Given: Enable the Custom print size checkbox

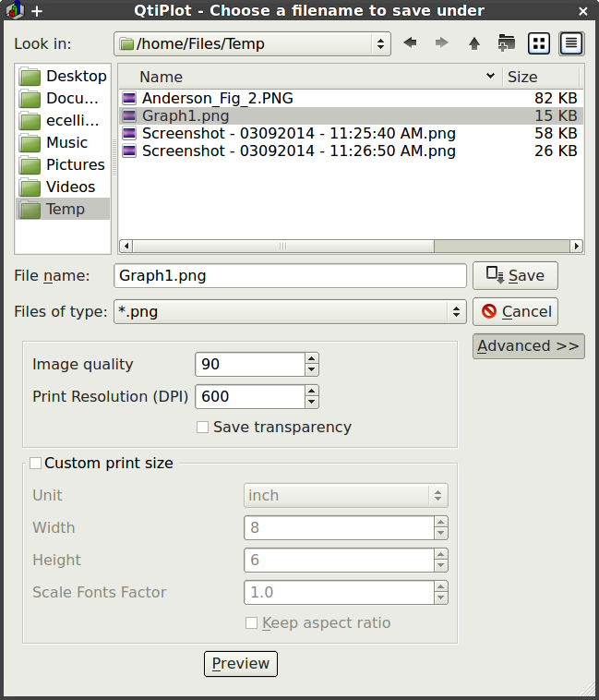Looking at the screenshot, I should tap(36, 463).
